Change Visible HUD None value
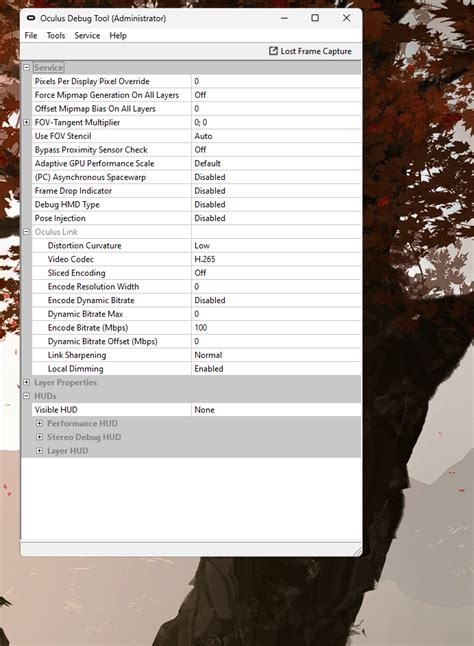This screenshot has width=474, height=646. click(276, 410)
